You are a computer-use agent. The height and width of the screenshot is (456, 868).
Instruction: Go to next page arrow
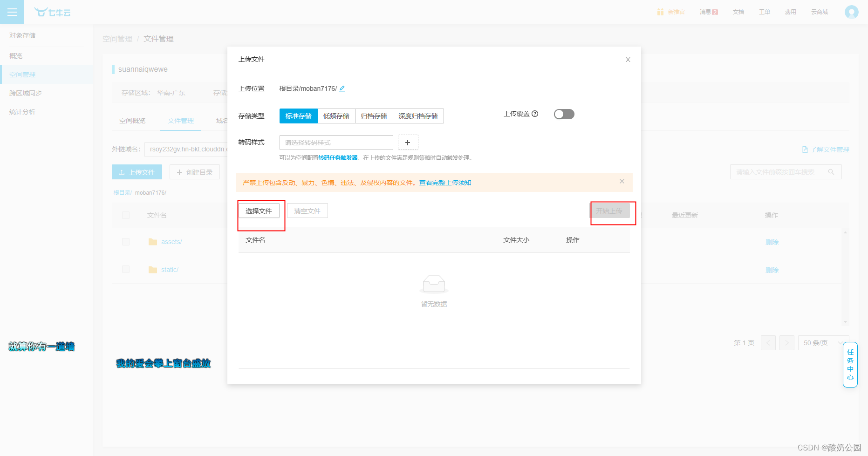[x=787, y=343]
